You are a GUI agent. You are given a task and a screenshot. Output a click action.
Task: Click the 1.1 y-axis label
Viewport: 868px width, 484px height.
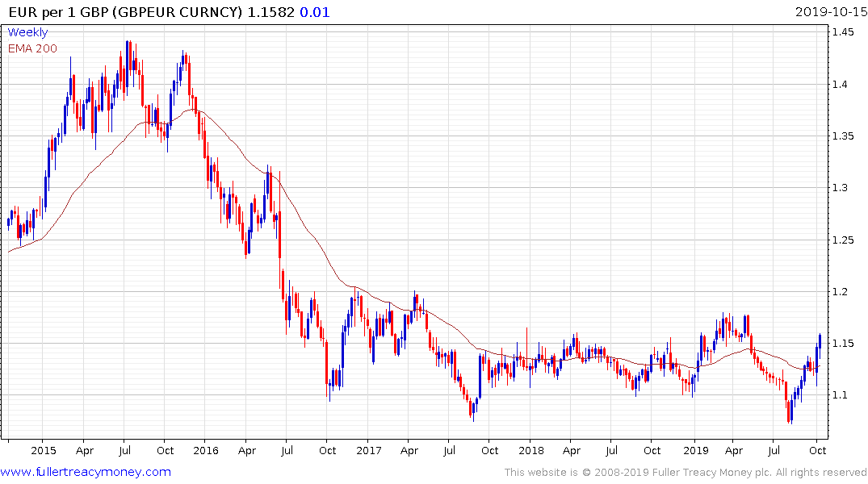click(840, 395)
